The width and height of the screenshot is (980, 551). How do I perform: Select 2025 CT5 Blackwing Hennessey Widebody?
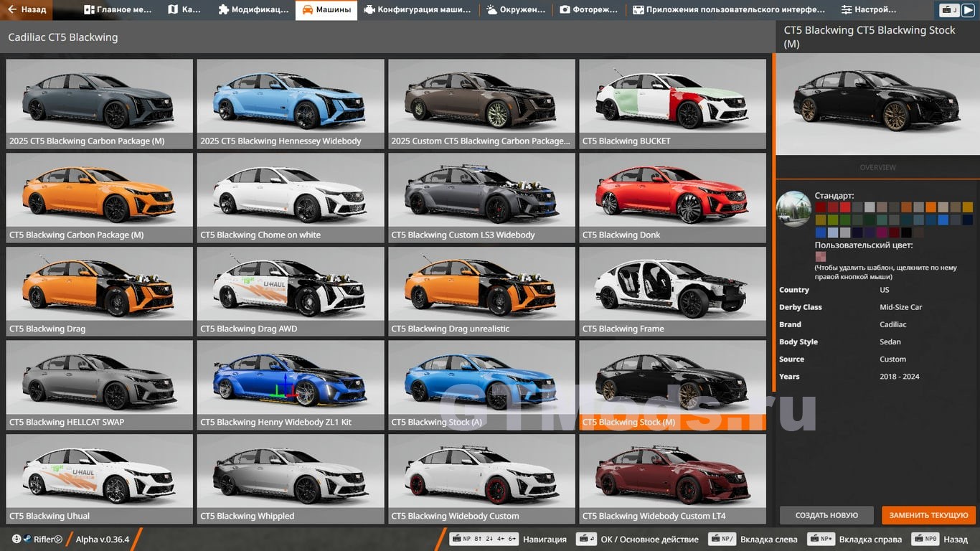(x=291, y=103)
